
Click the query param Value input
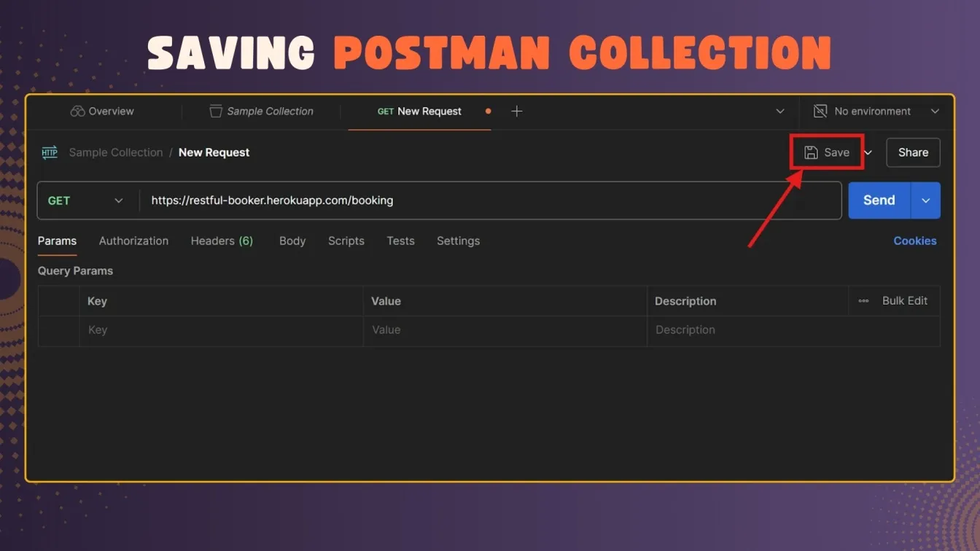click(505, 330)
